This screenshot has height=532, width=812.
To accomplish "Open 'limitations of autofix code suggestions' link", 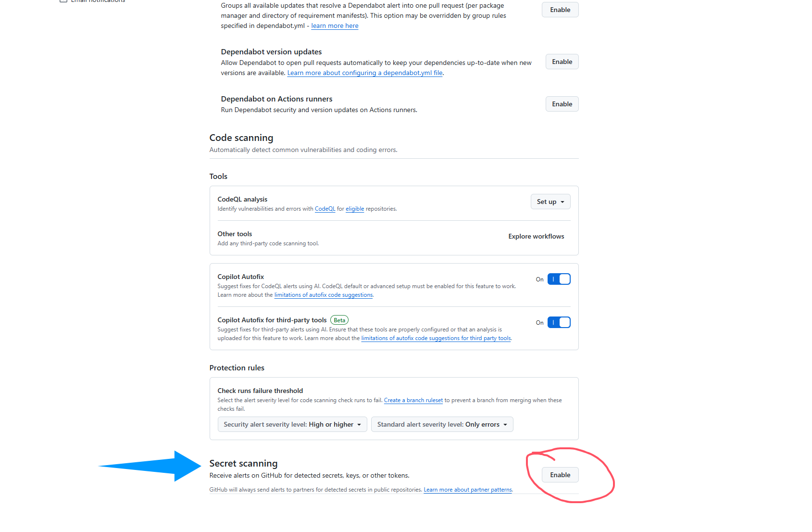I will click(323, 295).
